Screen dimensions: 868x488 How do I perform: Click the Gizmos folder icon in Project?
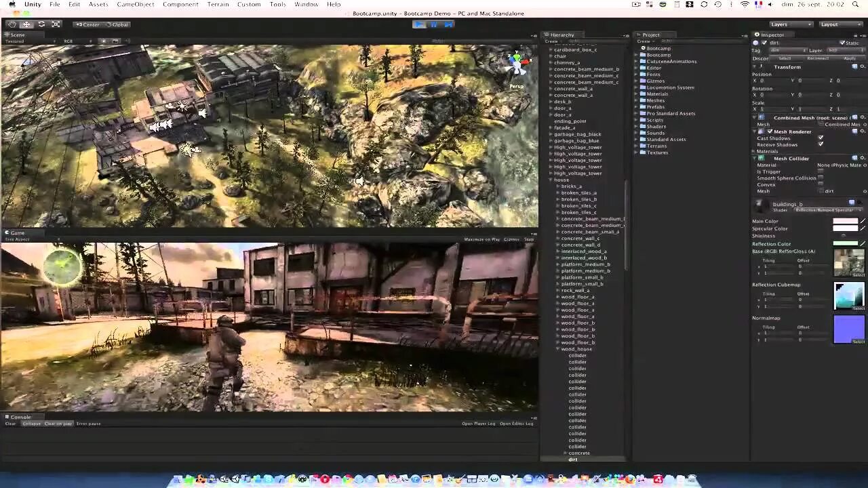click(x=643, y=81)
